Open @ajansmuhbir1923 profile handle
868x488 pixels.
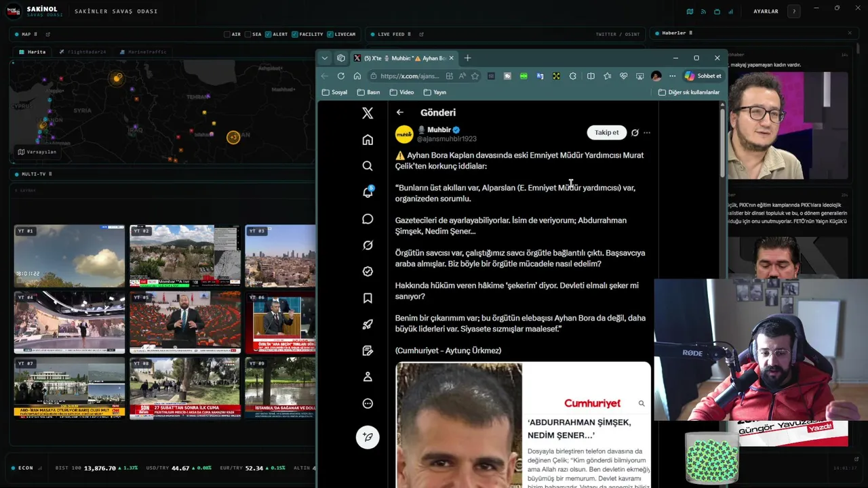[x=446, y=139]
